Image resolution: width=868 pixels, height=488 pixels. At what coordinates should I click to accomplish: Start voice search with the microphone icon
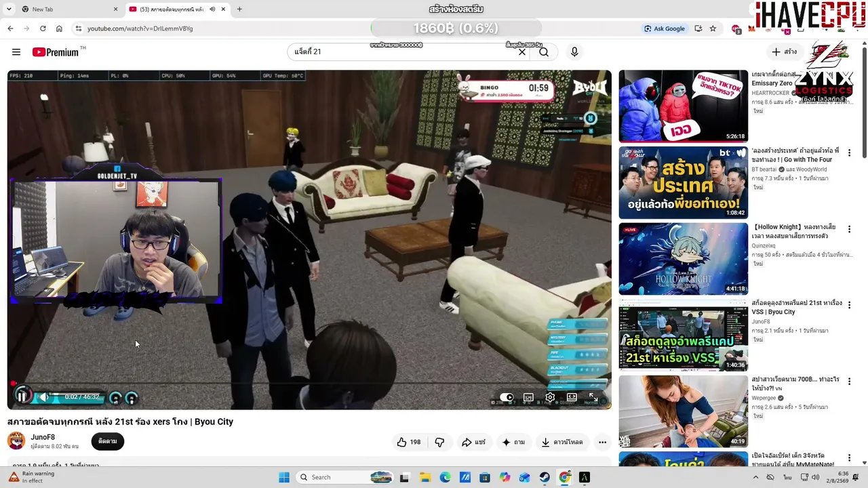(x=574, y=52)
